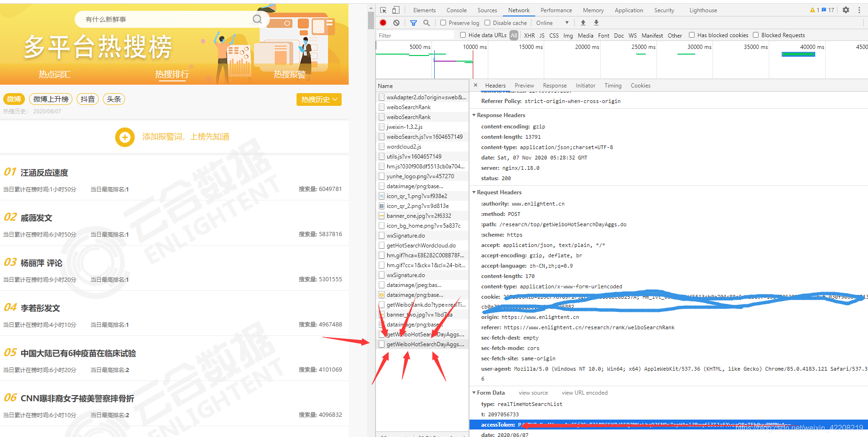Filter requests by XHR

coord(529,35)
